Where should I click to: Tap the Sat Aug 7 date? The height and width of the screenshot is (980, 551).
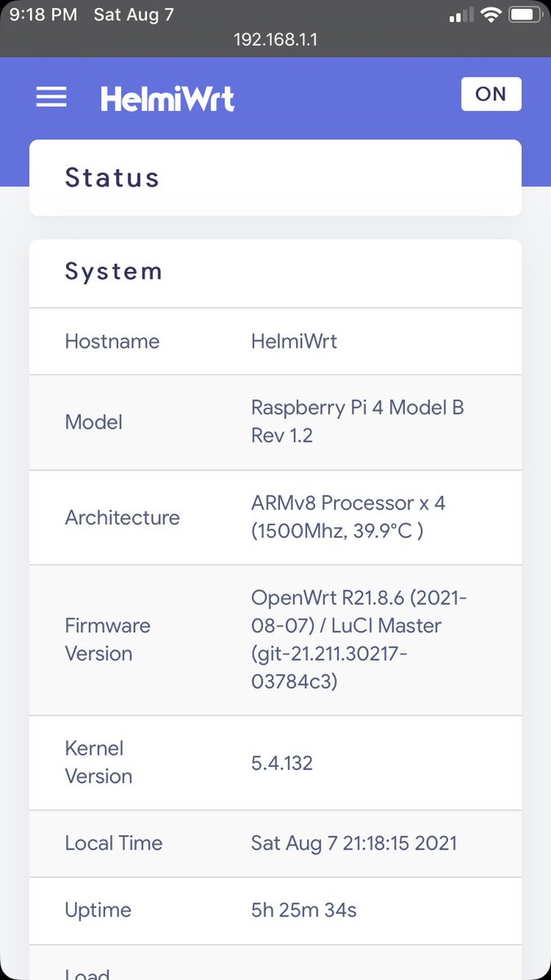[x=134, y=15]
